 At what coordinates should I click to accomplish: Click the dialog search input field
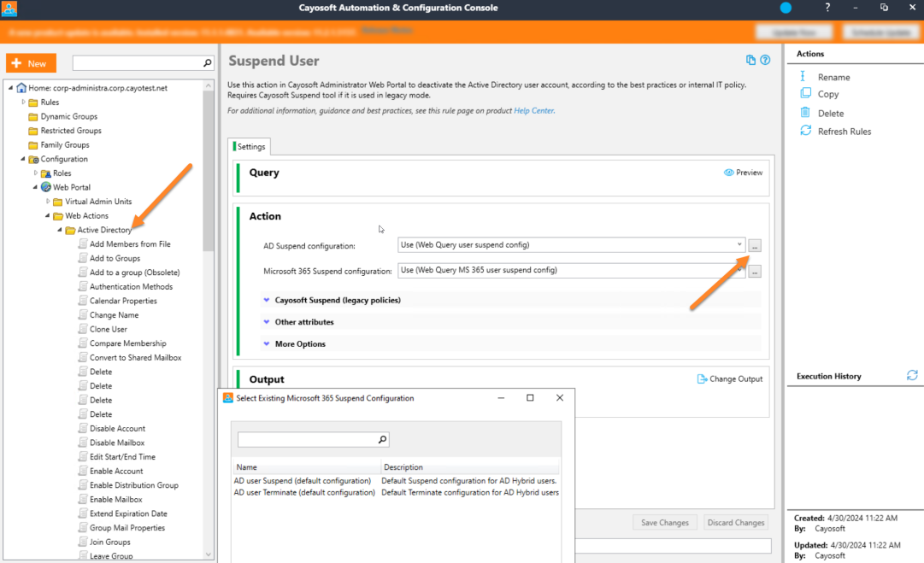(308, 439)
